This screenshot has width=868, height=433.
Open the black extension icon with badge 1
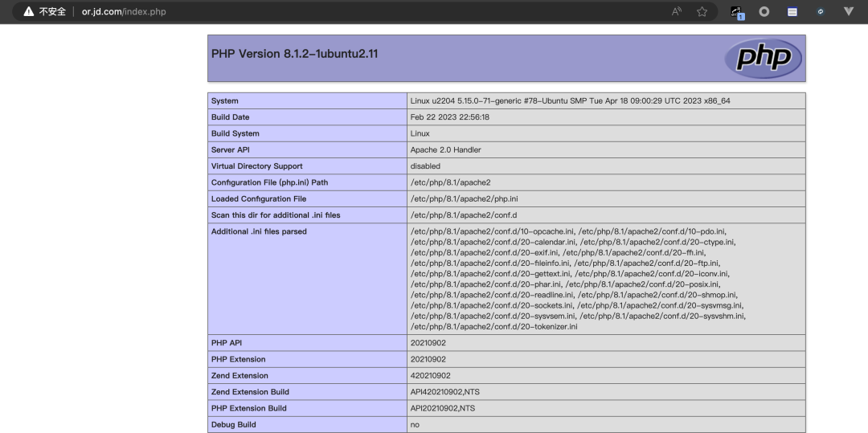[737, 12]
